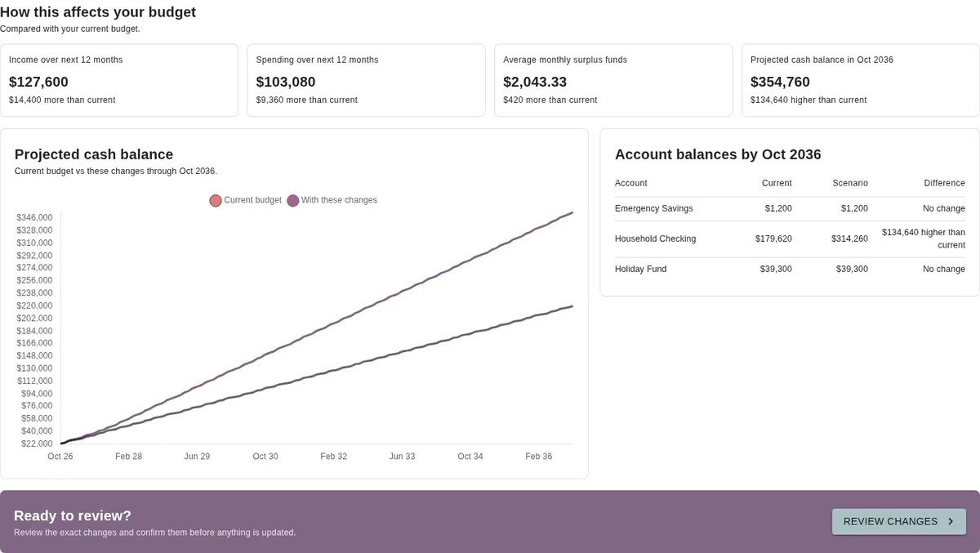Click the Jun 33 x-axis label
980x553 pixels.
point(402,457)
